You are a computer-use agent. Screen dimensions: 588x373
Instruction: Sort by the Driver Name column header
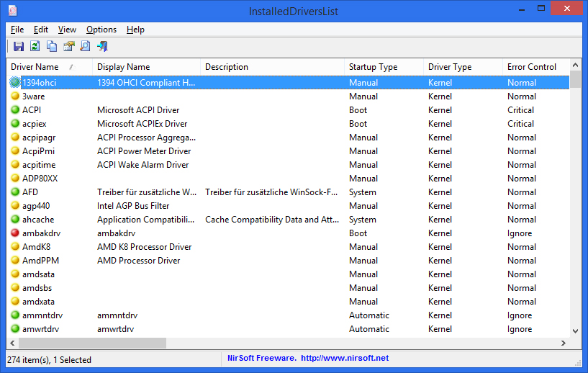click(x=50, y=67)
